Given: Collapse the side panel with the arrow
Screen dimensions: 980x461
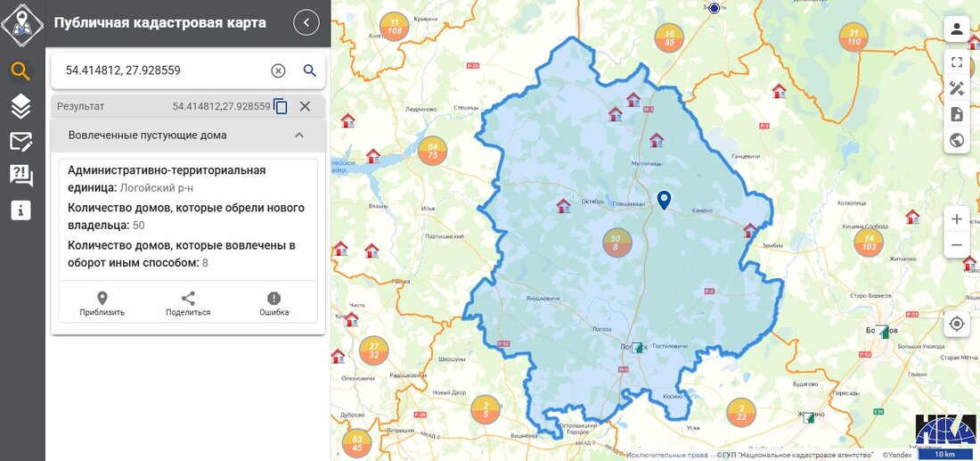Looking at the screenshot, I should click(x=306, y=22).
